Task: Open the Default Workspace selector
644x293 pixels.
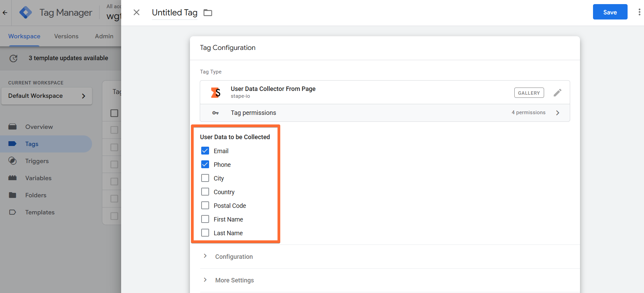Action: click(x=47, y=96)
